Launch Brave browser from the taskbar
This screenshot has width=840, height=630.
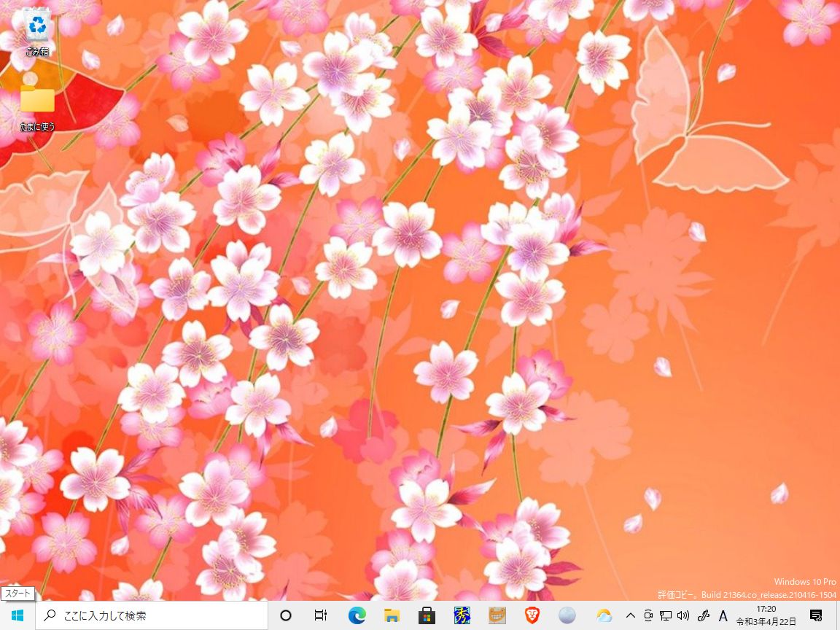coord(532,615)
